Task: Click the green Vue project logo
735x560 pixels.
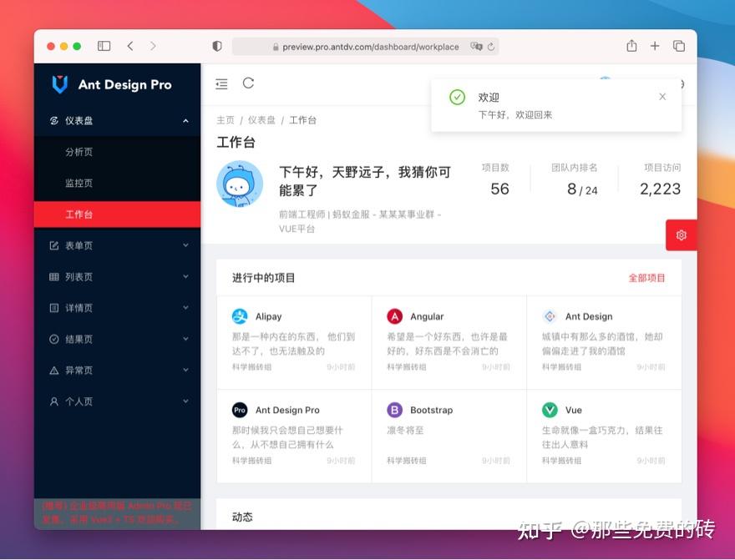Action: [x=549, y=410]
